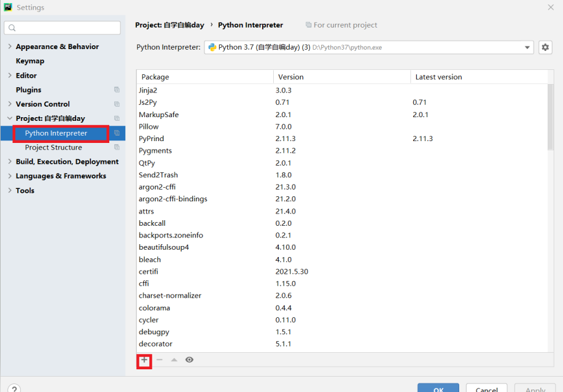This screenshot has height=392, width=563.
Task: Click the copy icon beside Project header
Action: pos(117,118)
